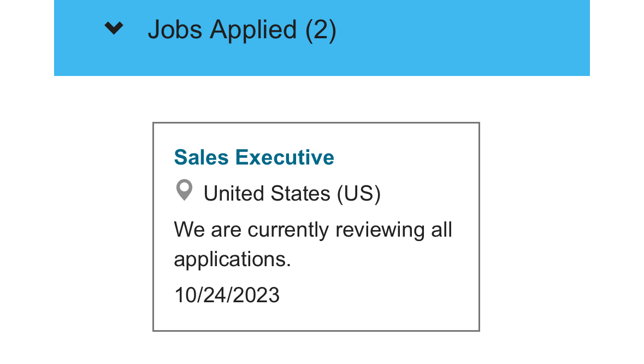Click the word "Jobs" in section header

[x=175, y=30]
